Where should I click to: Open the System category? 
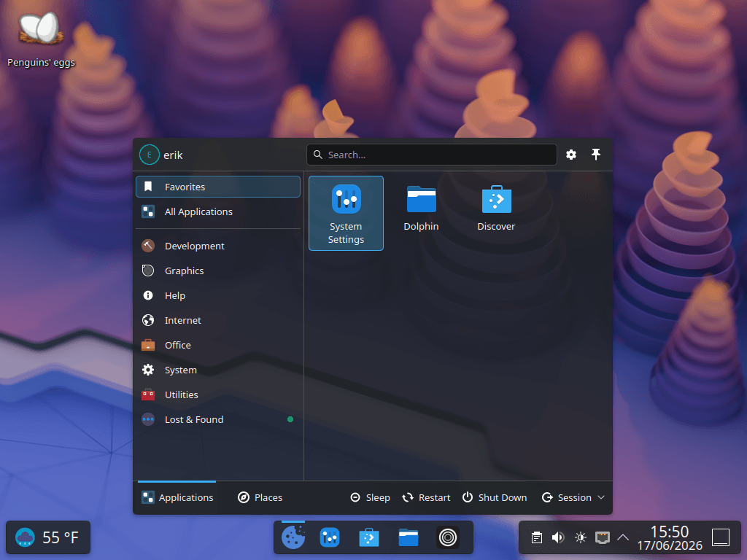click(218, 370)
